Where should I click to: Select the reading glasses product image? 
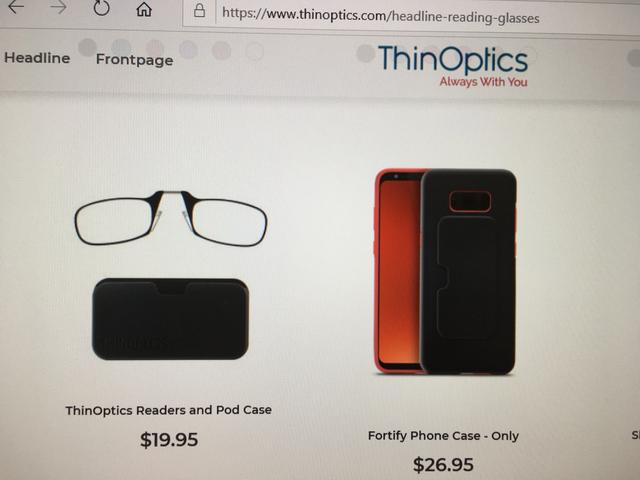[171, 218]
